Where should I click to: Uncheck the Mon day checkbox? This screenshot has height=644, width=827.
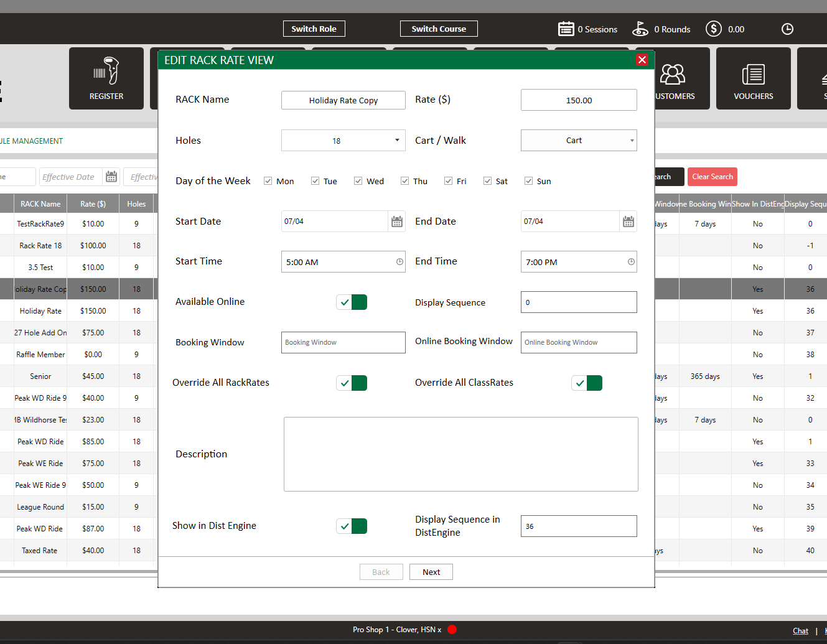(x=268, y=181)
